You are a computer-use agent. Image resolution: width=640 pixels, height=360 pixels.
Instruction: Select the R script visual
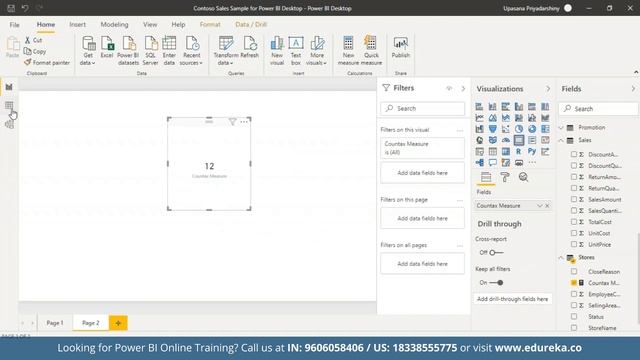[x=518, y=151]
